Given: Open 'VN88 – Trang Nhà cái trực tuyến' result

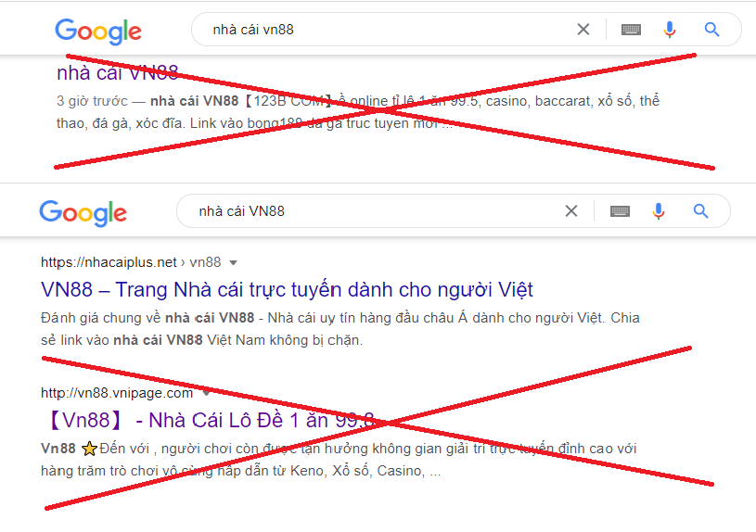Looking at the screenshot, I should pyautogui.click(x=287, y=289).
